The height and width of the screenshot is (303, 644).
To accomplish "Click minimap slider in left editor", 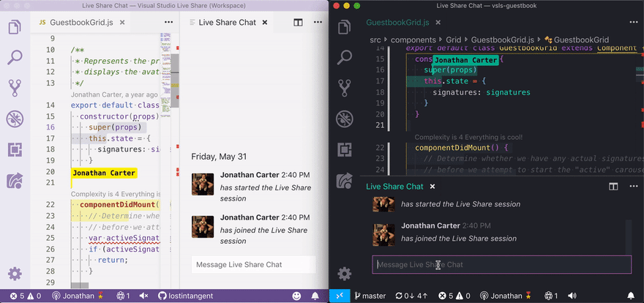I will coord(175,80).
